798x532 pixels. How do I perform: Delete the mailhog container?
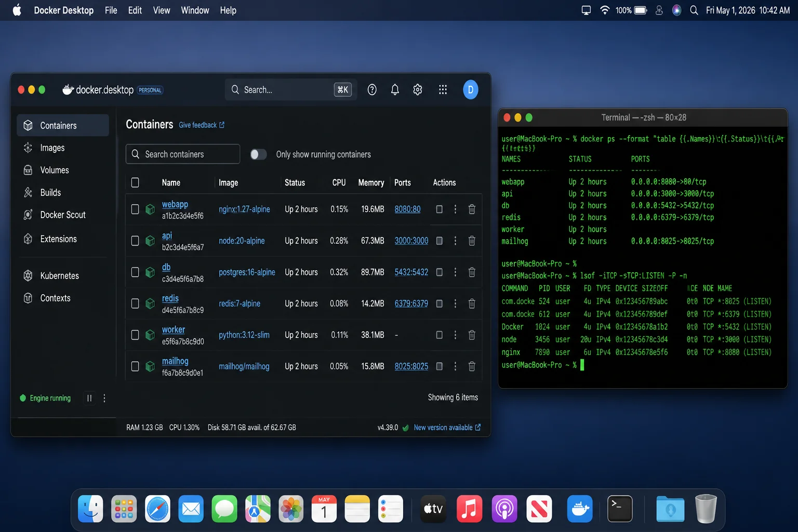pyautogui.click(x=472, y=366)
